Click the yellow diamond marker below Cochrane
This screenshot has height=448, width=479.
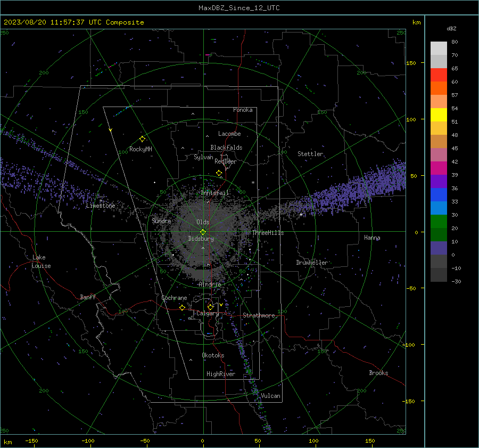(182, 307)
